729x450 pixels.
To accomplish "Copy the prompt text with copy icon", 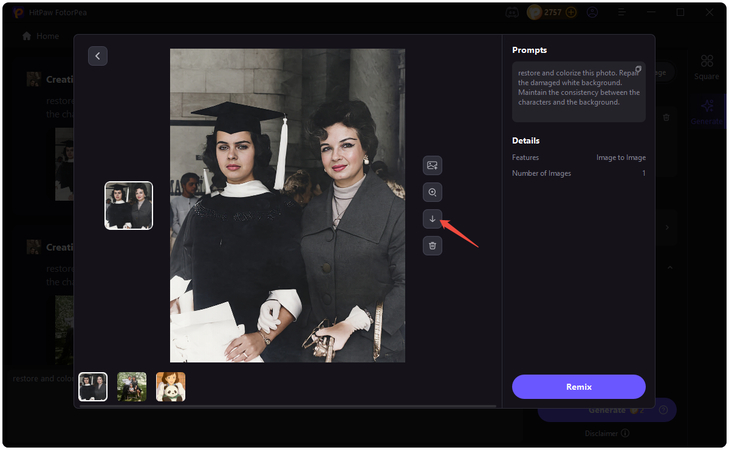I will click(638, 69).
